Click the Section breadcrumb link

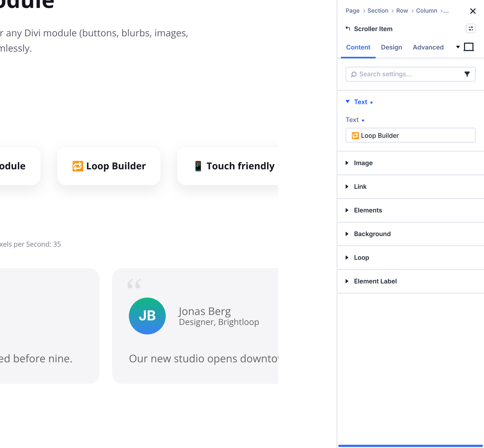click(378, 11)
